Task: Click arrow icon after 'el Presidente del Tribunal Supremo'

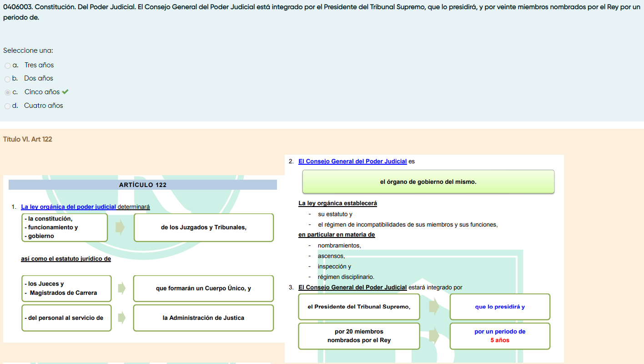Action: click(x=434, y=307)
